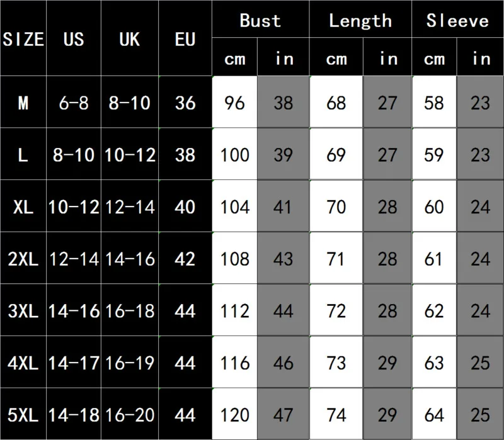
Task: Click the UK column header
Action: [x=129, y=39]
